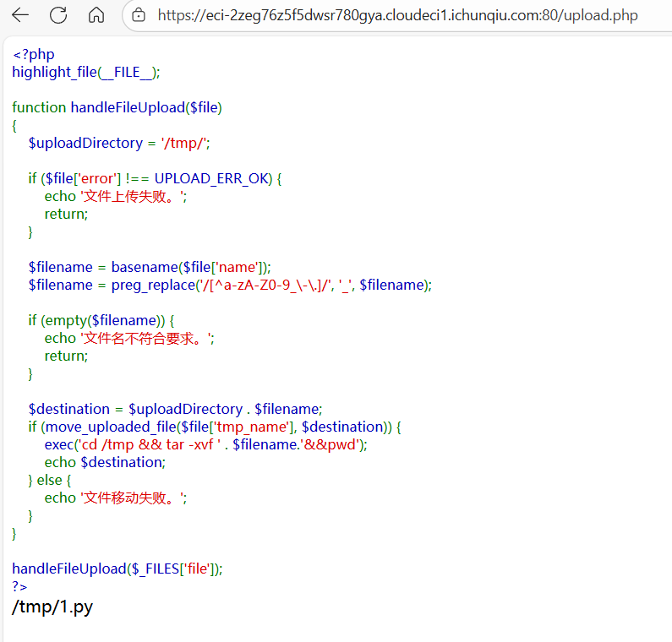Click the '文件名不符合要求。' echo line
672x642 pixels.
pyautogui.click(x=129, y=339)
